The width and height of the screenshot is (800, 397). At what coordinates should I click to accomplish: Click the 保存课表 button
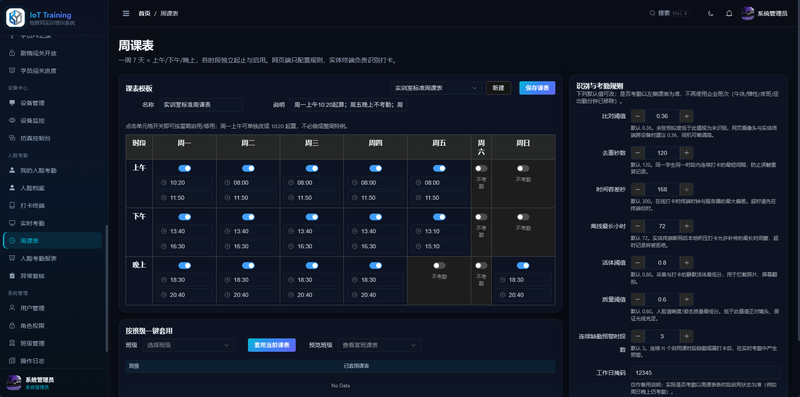(x=537, y=88)
